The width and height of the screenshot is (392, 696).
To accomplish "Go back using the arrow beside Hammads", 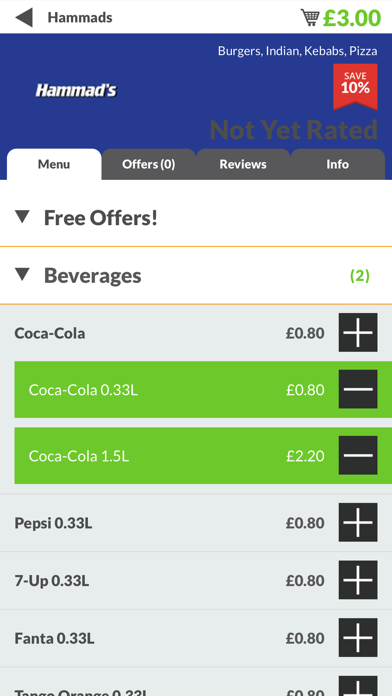I will (24, 18).
